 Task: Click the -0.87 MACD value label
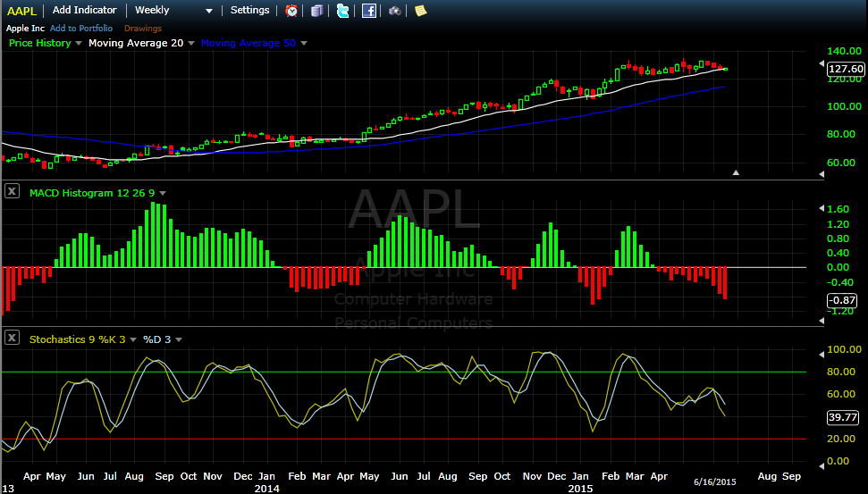(x=842, y=300)
